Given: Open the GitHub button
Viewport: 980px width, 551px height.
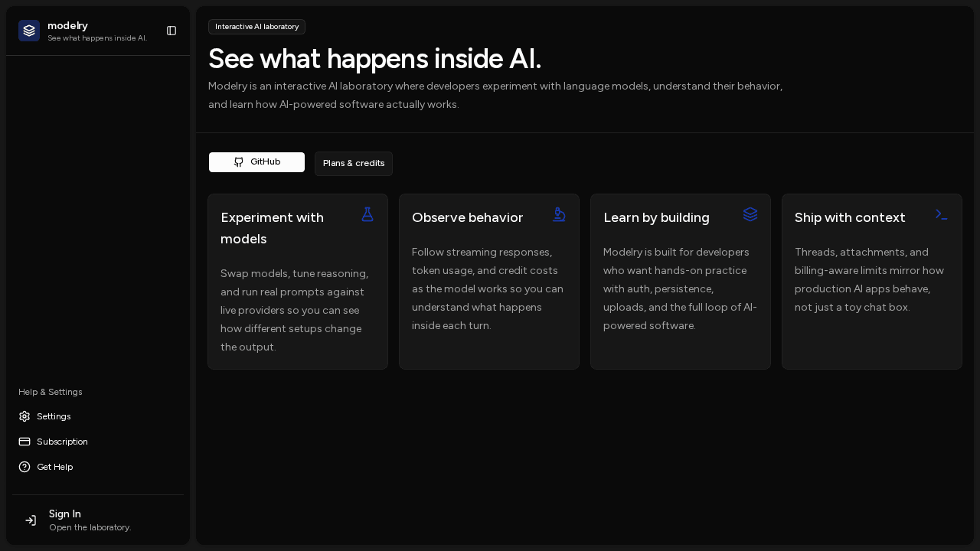Looking at the screenshot, I should tap(257, 162).
